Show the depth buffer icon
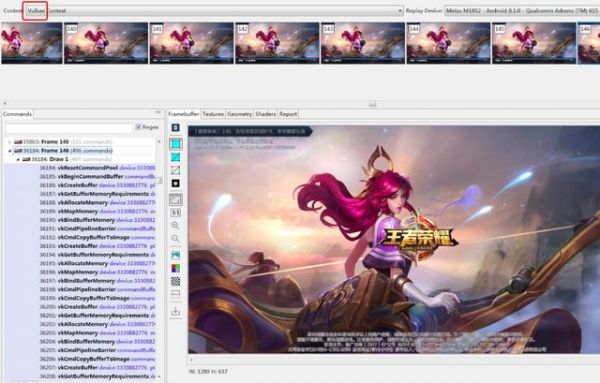 click(176, 183)
